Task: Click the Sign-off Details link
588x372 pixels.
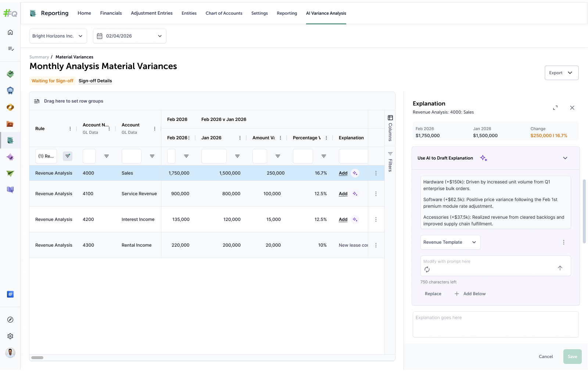Action: tap(95, 81)
